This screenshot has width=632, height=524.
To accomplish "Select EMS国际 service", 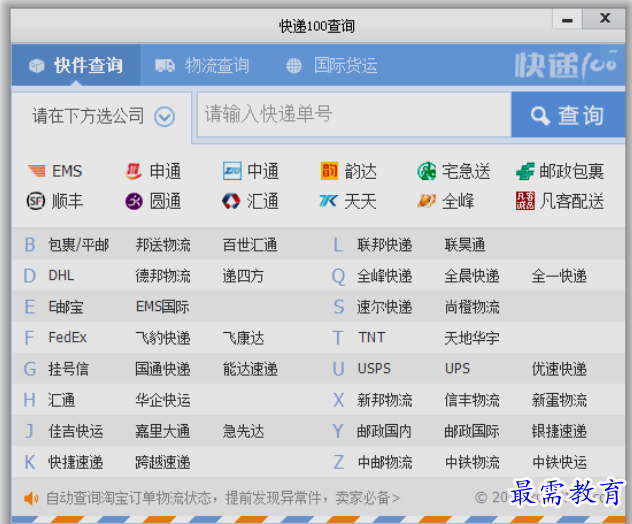I will [x=162, y=307].
